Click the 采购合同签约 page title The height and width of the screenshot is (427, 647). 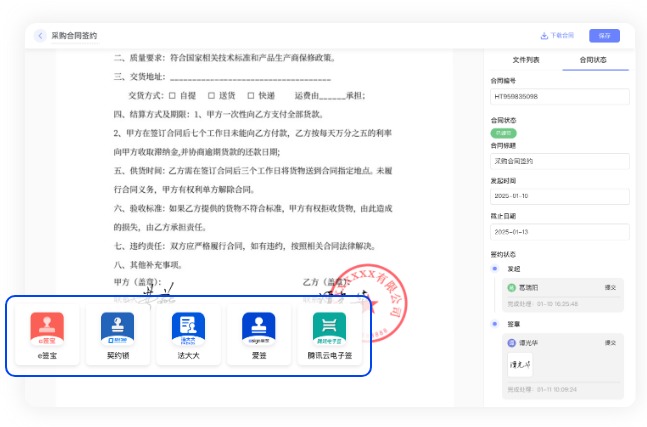(x=74, y=36)
